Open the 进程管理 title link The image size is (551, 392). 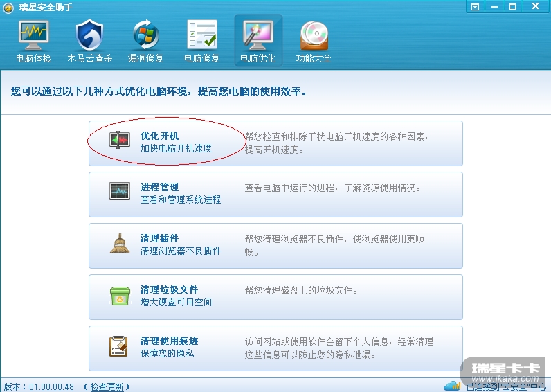tap(159, 187)
